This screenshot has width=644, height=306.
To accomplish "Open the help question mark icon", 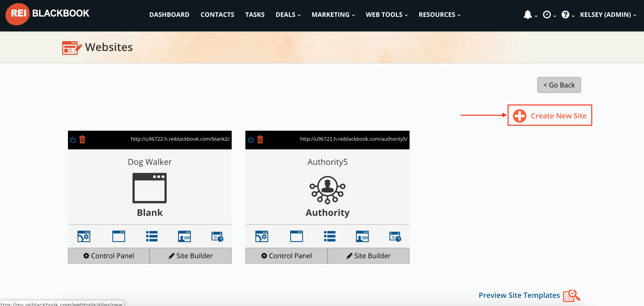I will 565,15.
